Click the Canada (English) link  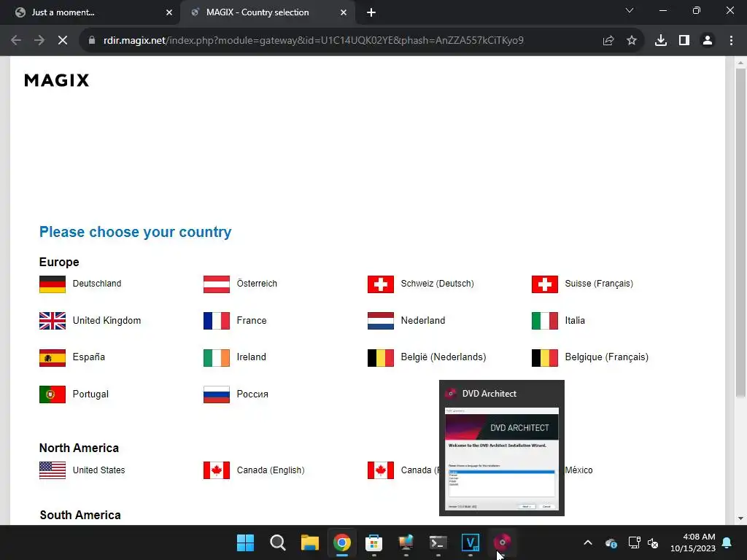pyautogui.click(x=271, y=470)
